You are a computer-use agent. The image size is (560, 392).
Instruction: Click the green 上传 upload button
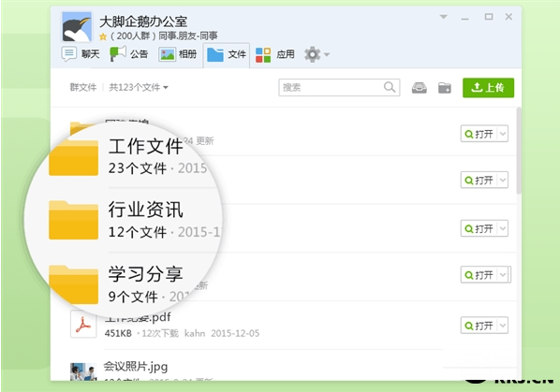point(488,88)
